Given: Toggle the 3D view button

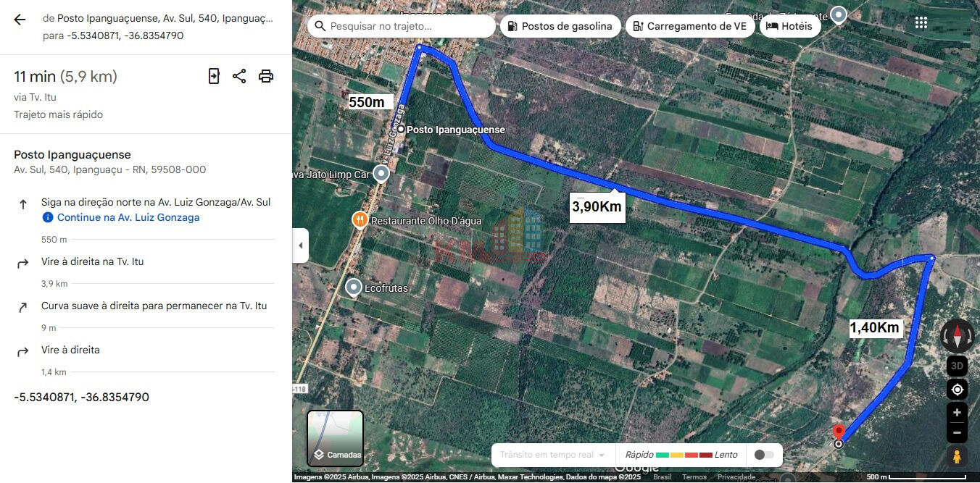Looking at the screenshot, I should [957, 366].
